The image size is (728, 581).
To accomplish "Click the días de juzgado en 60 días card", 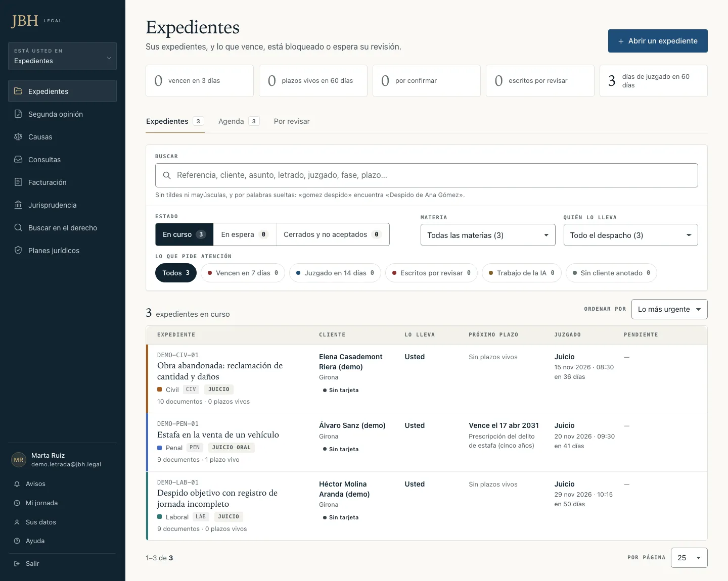I will (653, 81).
